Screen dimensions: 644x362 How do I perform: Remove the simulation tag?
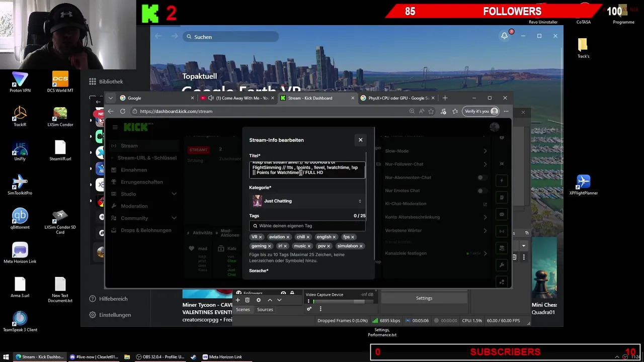(361, 246)
